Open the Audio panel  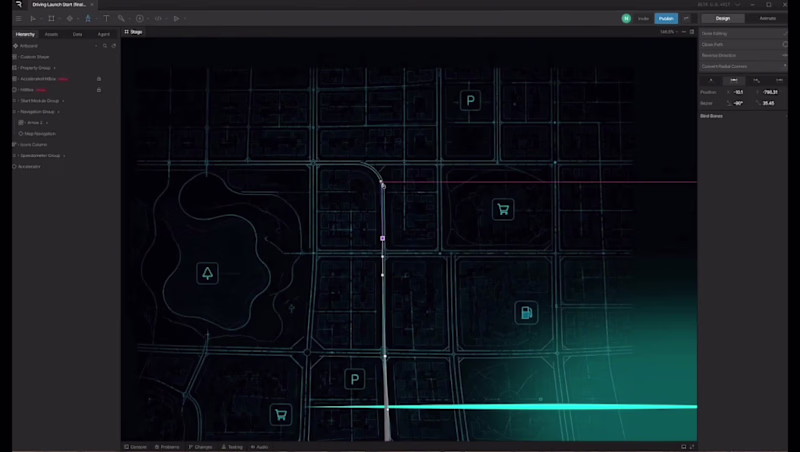point(259,447)
